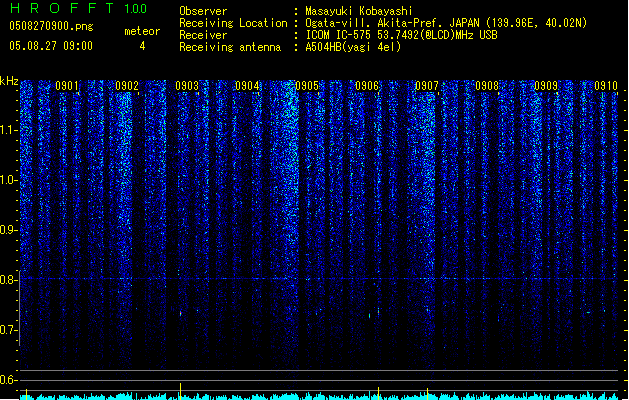Click the Receiving antenna label
629x400 pixels.
tap(230, 47)
